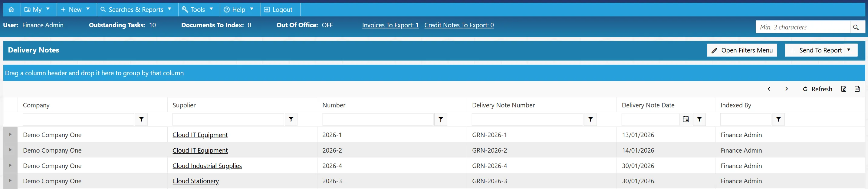Click Outstanding Tasks count 10
868x189 pixels.
point(153,25)
